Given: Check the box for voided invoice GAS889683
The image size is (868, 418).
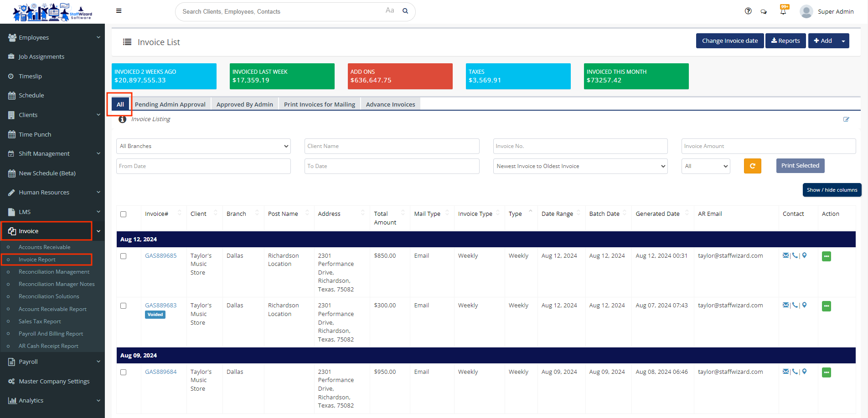Looking at the screenshot, I should [123, 306].
